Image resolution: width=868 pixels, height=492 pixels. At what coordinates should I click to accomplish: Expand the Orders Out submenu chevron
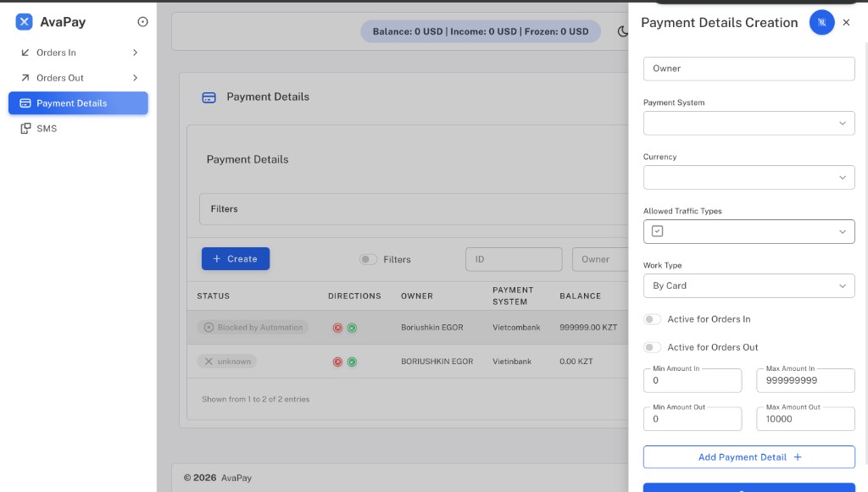[x=135, y=78]
